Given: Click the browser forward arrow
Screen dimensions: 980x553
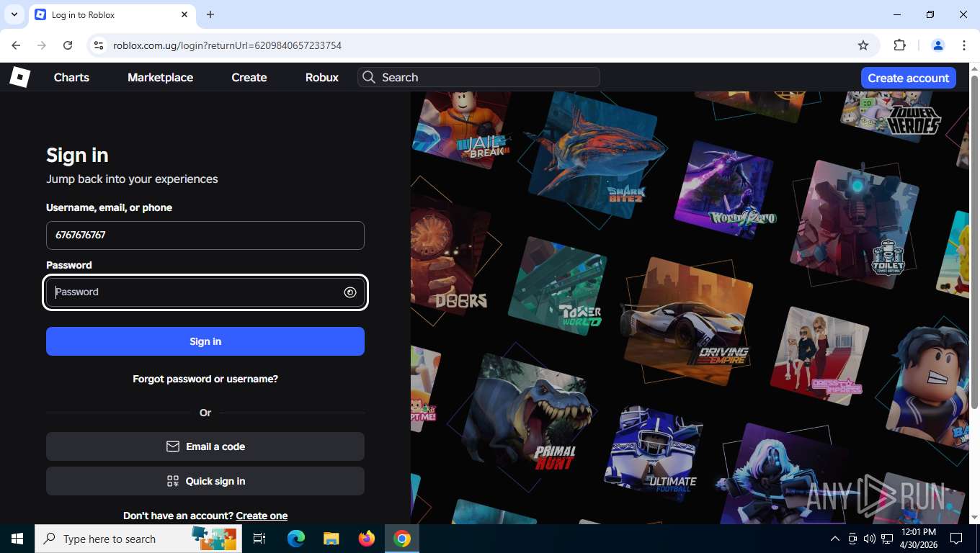Looking at the screenshot, I should (42, 45).
